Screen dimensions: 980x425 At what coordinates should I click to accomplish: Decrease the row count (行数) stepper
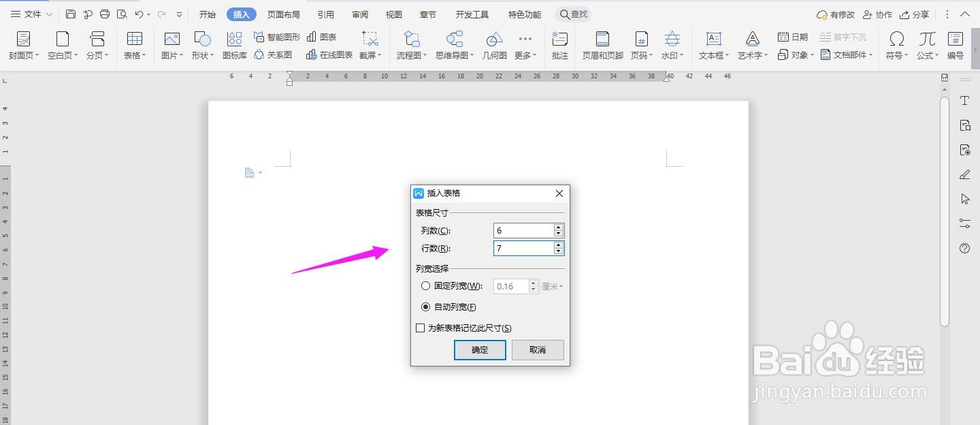559,251
